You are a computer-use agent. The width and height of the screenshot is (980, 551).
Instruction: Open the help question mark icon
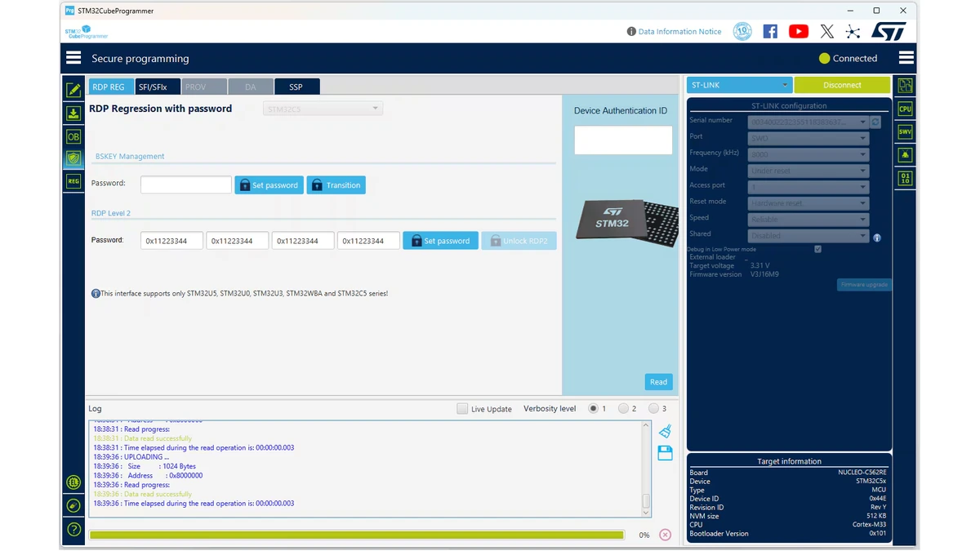(73, 530)
